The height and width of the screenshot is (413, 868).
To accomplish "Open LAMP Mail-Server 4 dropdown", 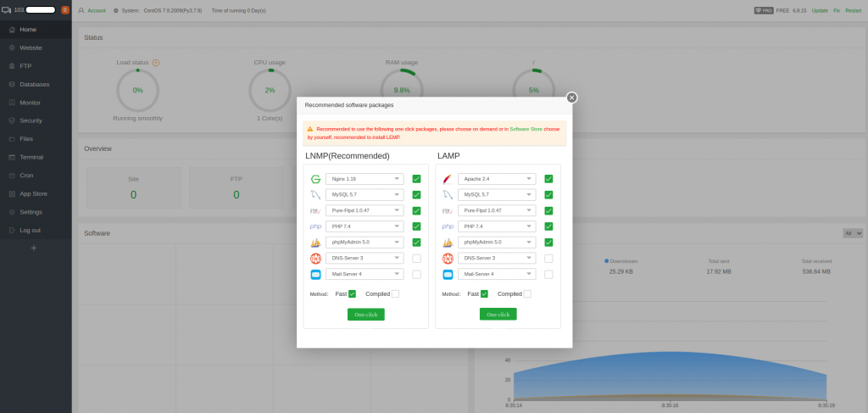I will (497, 274).
